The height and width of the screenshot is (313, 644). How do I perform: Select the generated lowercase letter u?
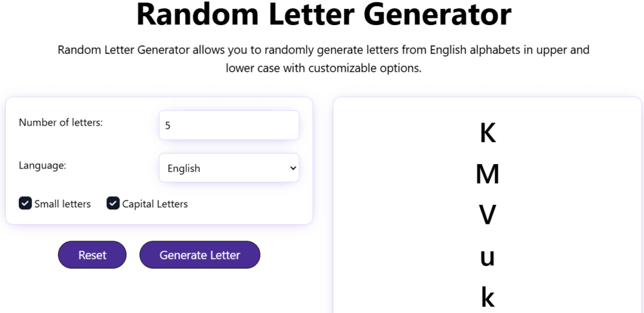(487, 256)
